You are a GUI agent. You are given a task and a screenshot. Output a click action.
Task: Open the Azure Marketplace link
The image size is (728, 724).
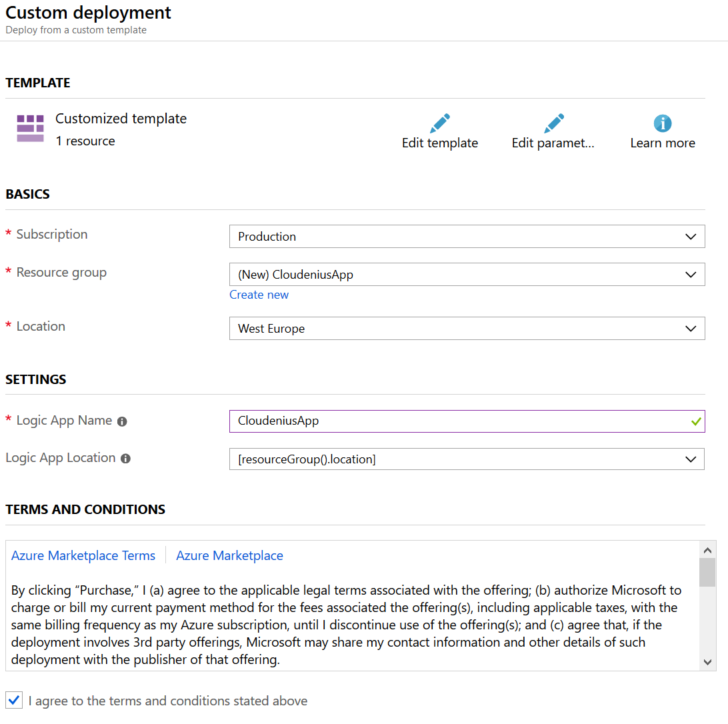coord(229,555)
